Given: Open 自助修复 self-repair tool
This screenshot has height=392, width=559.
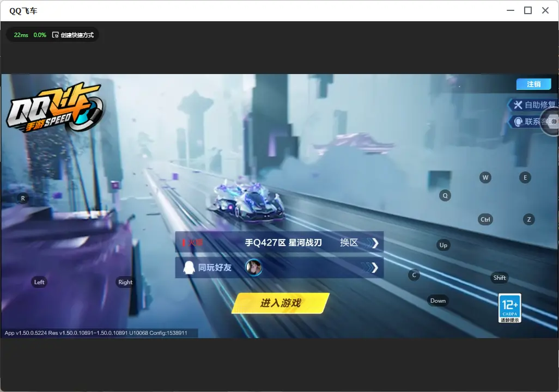Looking at the screenshot, I should [533, 105].
